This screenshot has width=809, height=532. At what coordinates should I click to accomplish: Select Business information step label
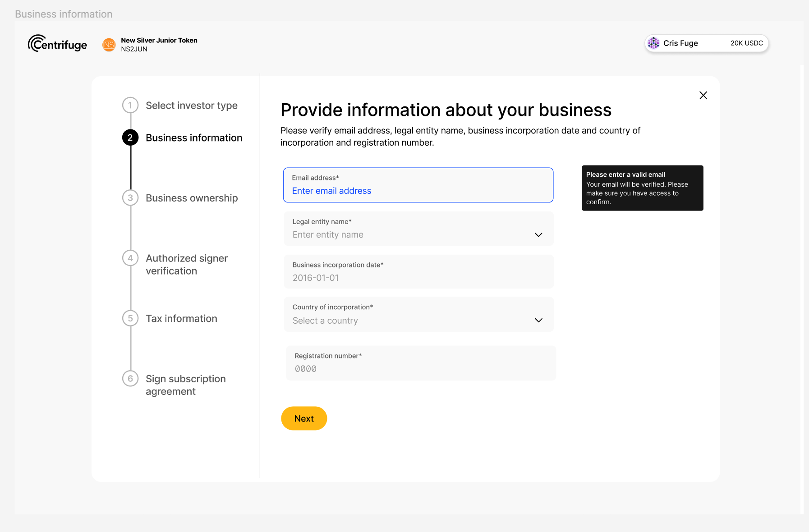tap(194, 138)
